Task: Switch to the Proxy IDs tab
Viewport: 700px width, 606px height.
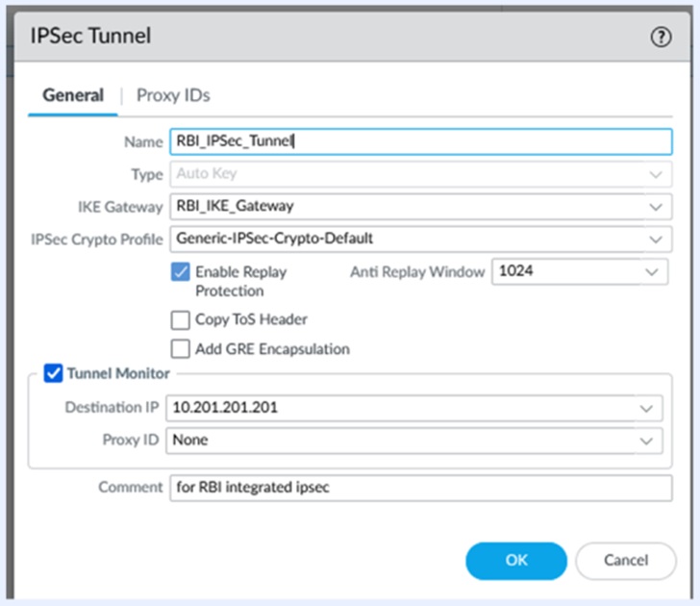Action: pos(173,95)
